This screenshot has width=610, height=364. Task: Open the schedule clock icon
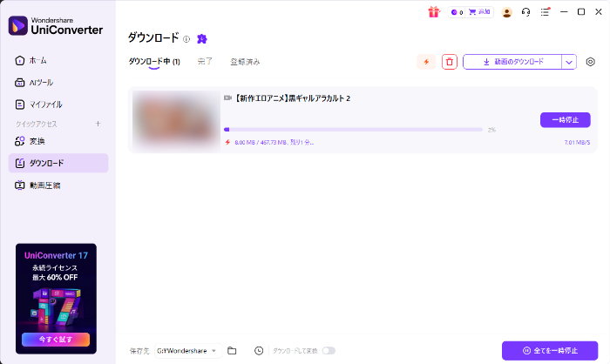(259, 351)
